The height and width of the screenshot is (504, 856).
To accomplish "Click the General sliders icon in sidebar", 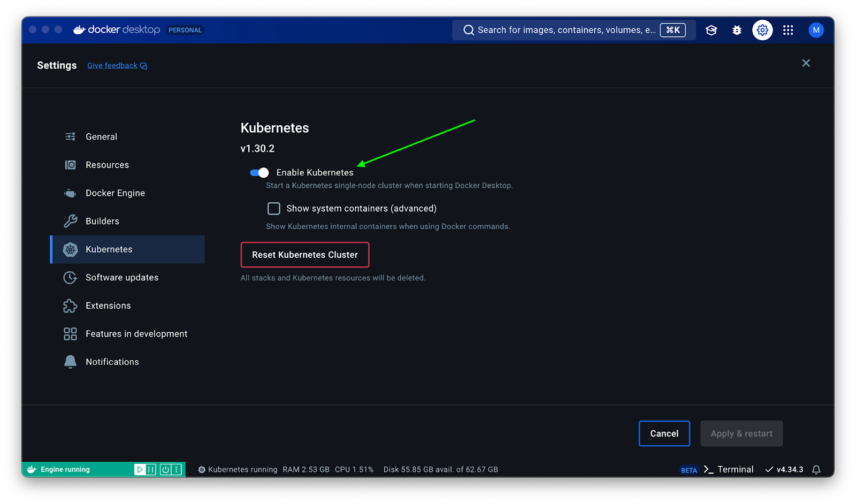I will 70,136.
